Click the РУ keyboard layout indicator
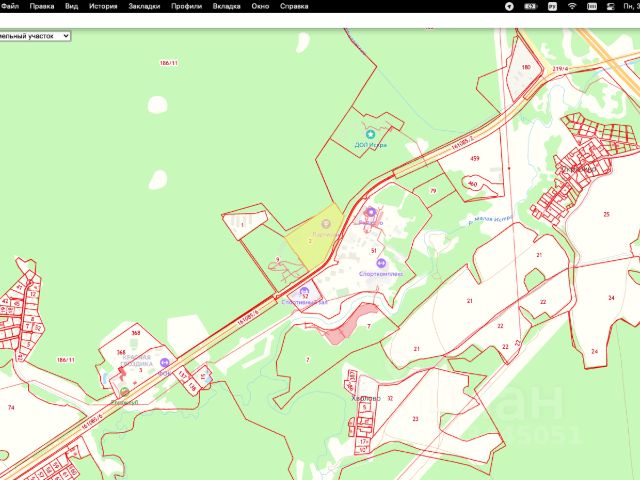 552,6
